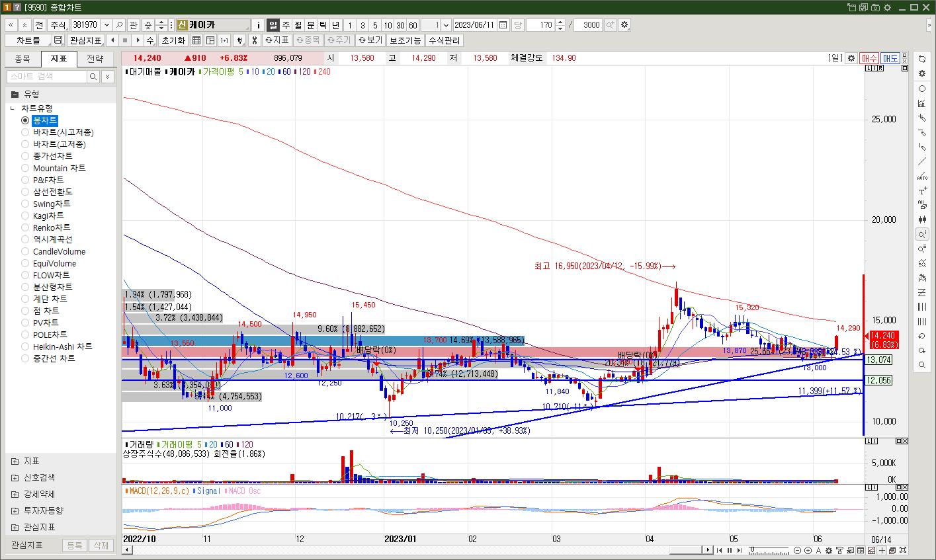
Task: Toggle the crosshair plus icon in bottom toolbar
Action: (x=882, y=550)
